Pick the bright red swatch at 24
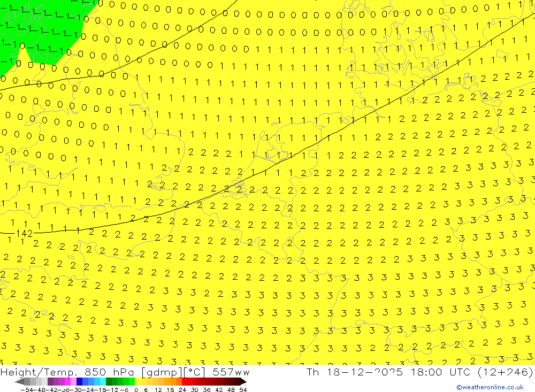Image resolution: width=535 pixels, height=392 pixels. point(185,381)
